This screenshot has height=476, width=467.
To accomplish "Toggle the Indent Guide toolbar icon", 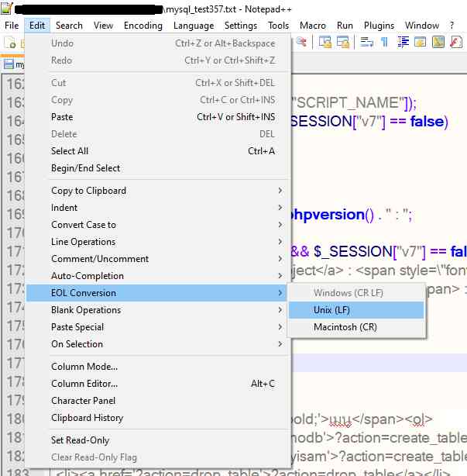I will click(x=401, y=43).
